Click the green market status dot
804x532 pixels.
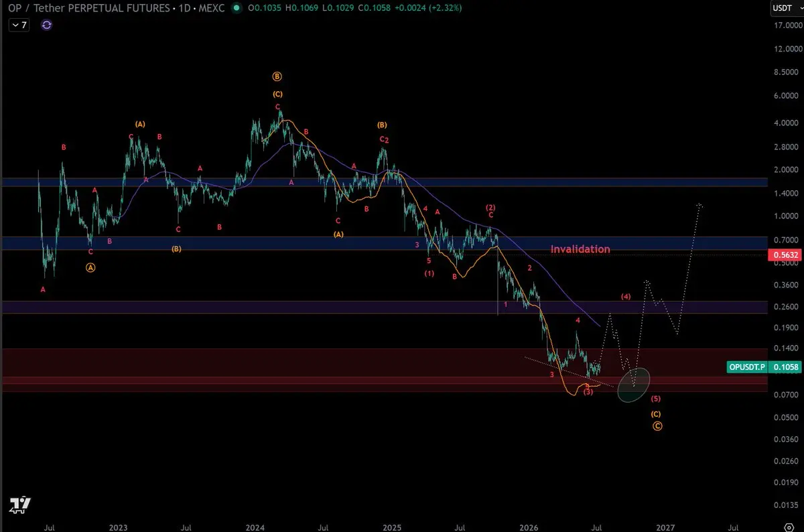pos(235,8)
